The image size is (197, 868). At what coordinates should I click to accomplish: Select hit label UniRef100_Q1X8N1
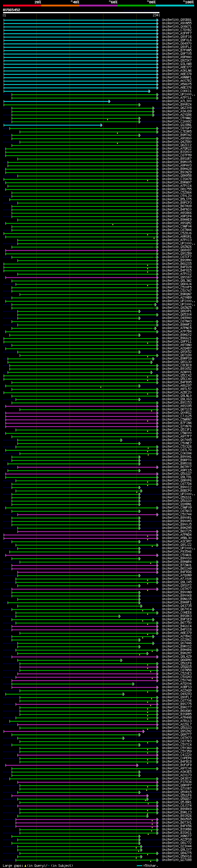click(177, 125)
